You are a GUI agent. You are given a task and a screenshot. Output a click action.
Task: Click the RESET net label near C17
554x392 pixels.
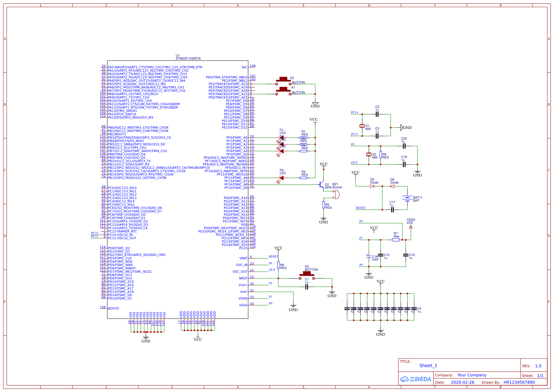tap(361, 208)
